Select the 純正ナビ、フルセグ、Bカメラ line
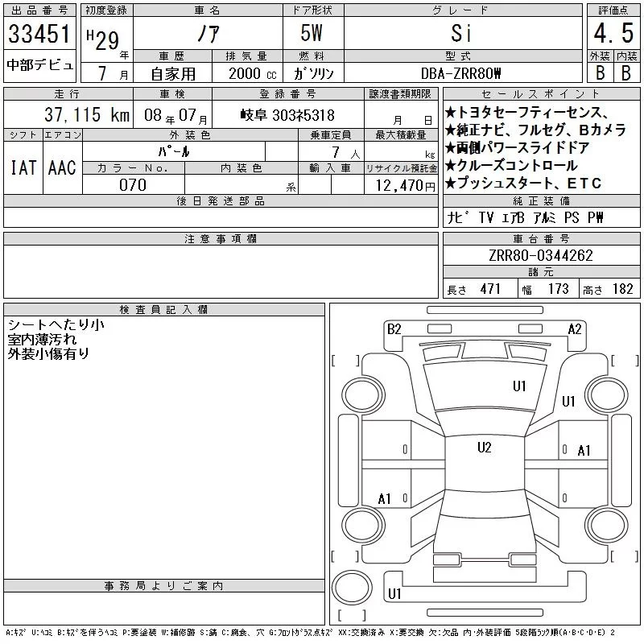Screen dimensions: 644x644 (535, 130)
